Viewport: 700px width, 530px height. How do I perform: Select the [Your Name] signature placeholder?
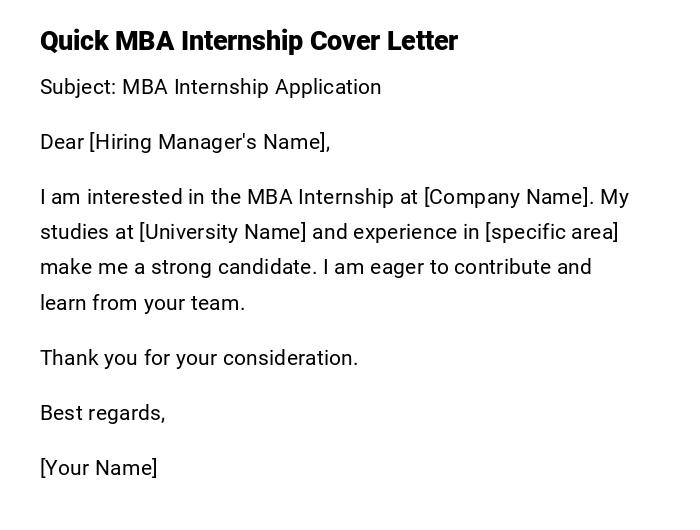(98, 468)
